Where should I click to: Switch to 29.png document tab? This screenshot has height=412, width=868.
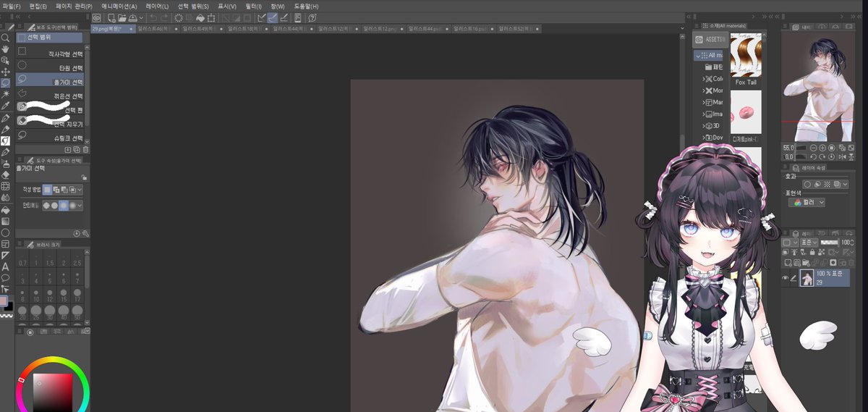coord(114,28)
